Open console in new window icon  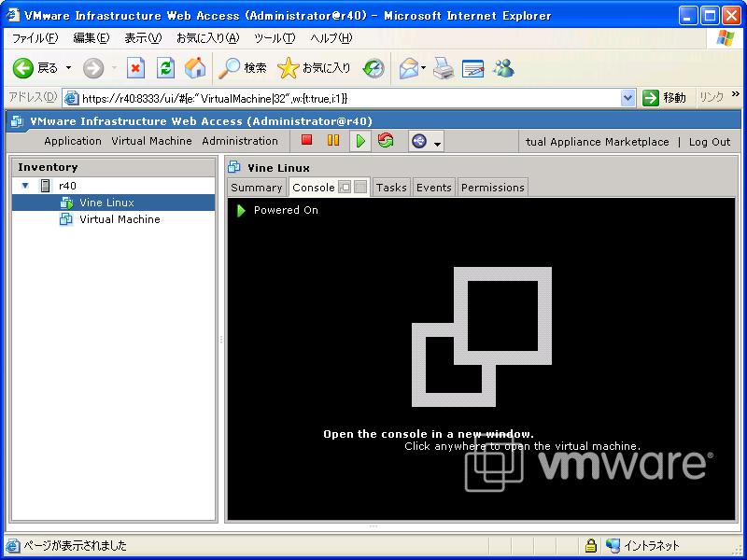click(x=345, y=188)
